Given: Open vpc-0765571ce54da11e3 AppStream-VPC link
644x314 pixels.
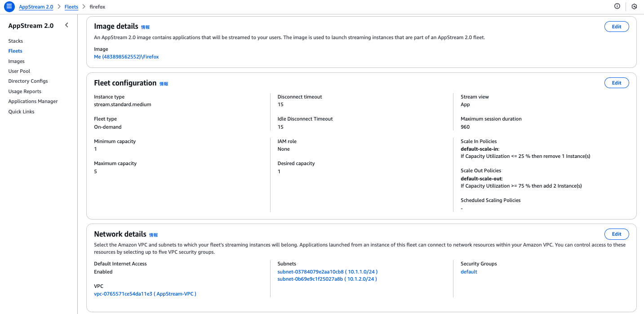Looking at the screenshot, I should coord(145,294).
